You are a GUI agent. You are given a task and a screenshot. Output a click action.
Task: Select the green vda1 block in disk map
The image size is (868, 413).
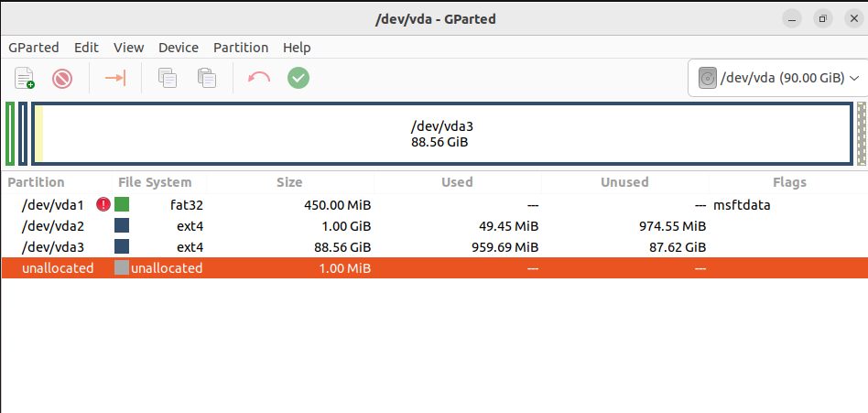tap(10, 134)
